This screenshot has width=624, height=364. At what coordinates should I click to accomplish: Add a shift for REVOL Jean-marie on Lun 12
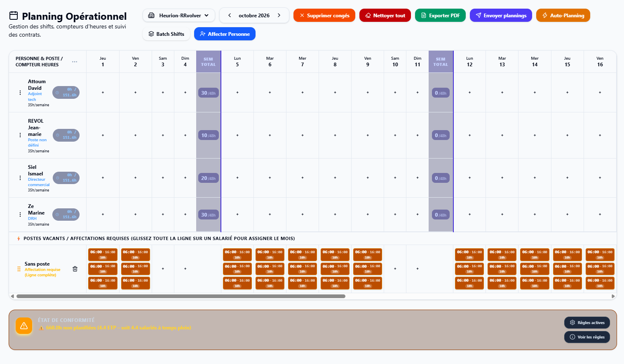[x=469, y=135]
